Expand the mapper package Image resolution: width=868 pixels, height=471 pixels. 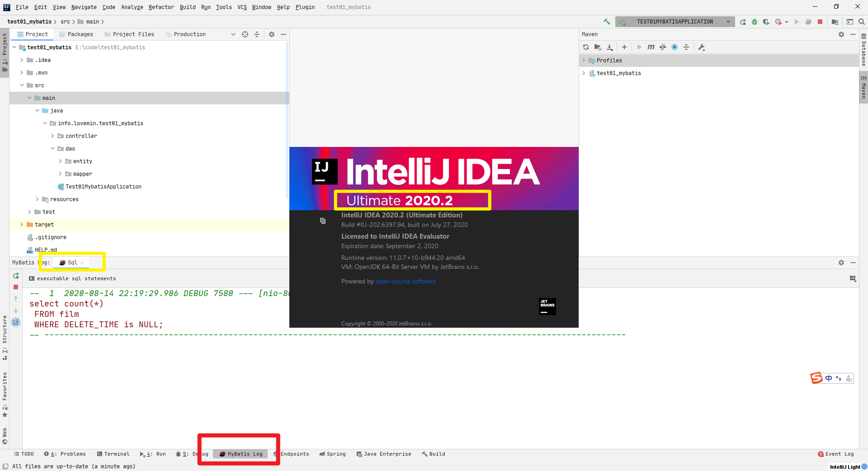pyautogui.click(x=60, y=174)
